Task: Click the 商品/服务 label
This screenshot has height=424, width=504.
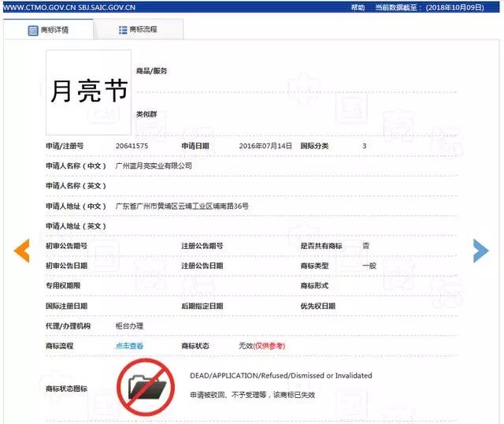Action: 152,71
